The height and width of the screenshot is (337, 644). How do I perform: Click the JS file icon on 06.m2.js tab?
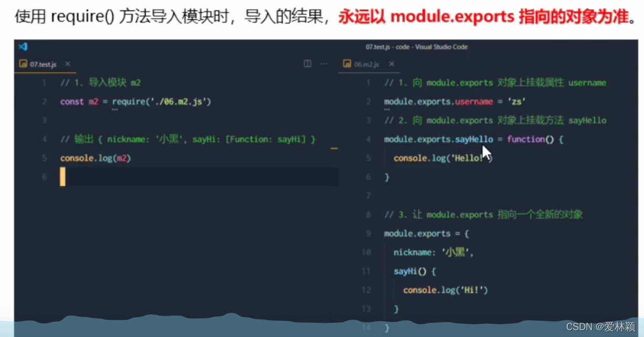pos(347,64)
